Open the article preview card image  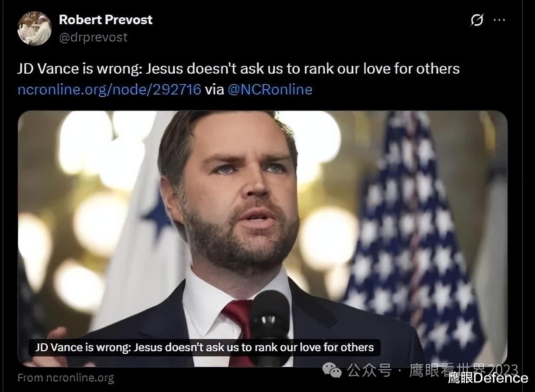coord(262,238)
